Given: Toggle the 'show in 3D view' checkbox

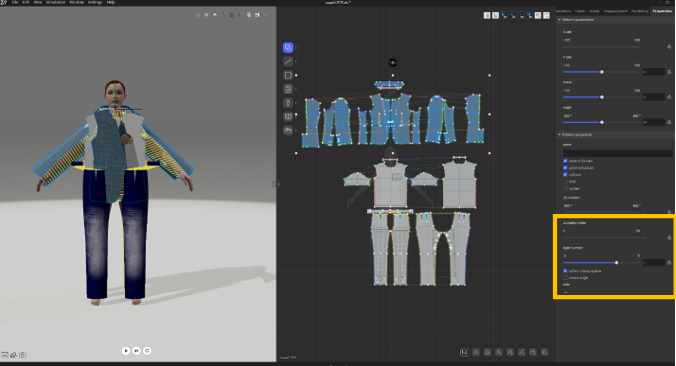Looking at the screenshot, I should (x=565, y=161).
